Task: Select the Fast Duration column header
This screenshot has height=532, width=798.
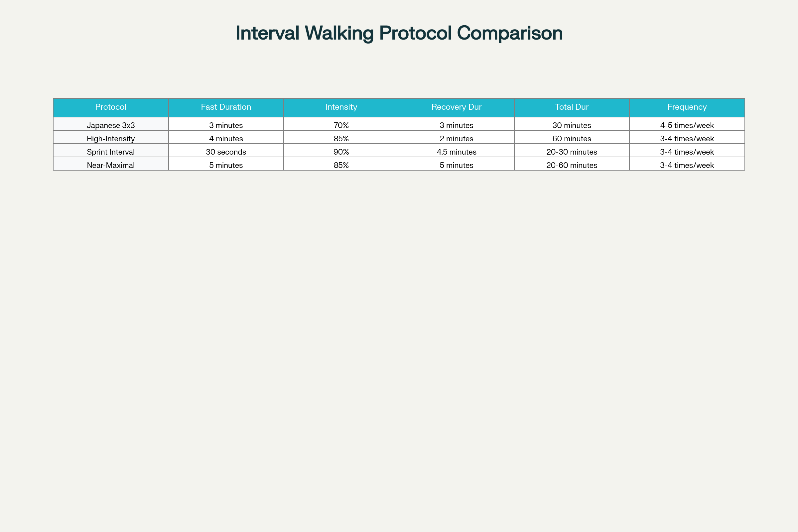Action: click(226, 107)
